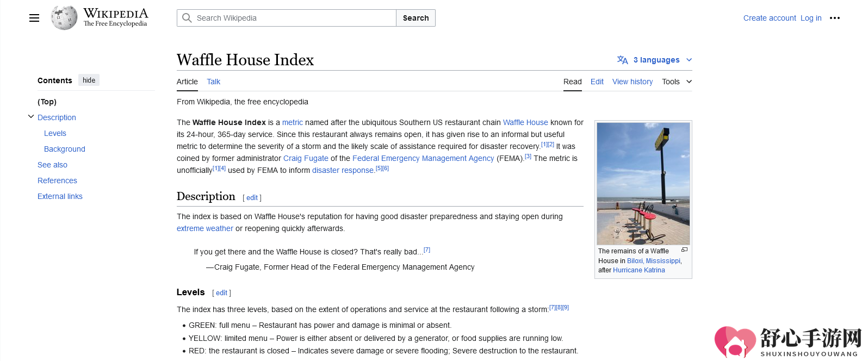Open Hurricane Katrina link in caption
Image resolution: width=868 pixels, height=361 pixels.
point(639,270)
